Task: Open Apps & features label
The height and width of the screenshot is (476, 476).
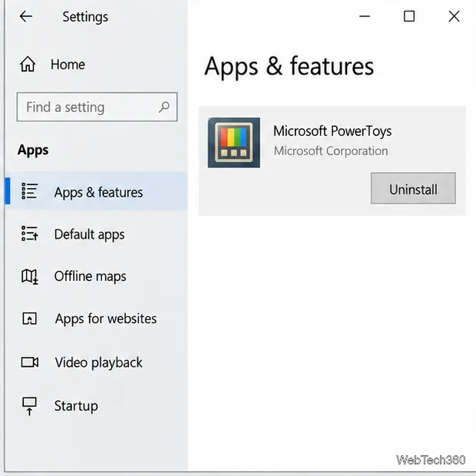Action: (98, 193)
